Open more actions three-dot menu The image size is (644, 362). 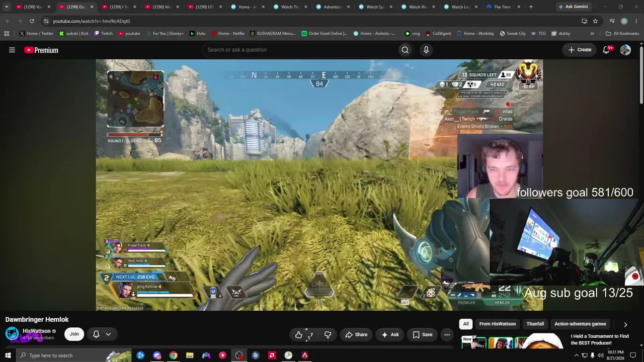pos(447,335)
